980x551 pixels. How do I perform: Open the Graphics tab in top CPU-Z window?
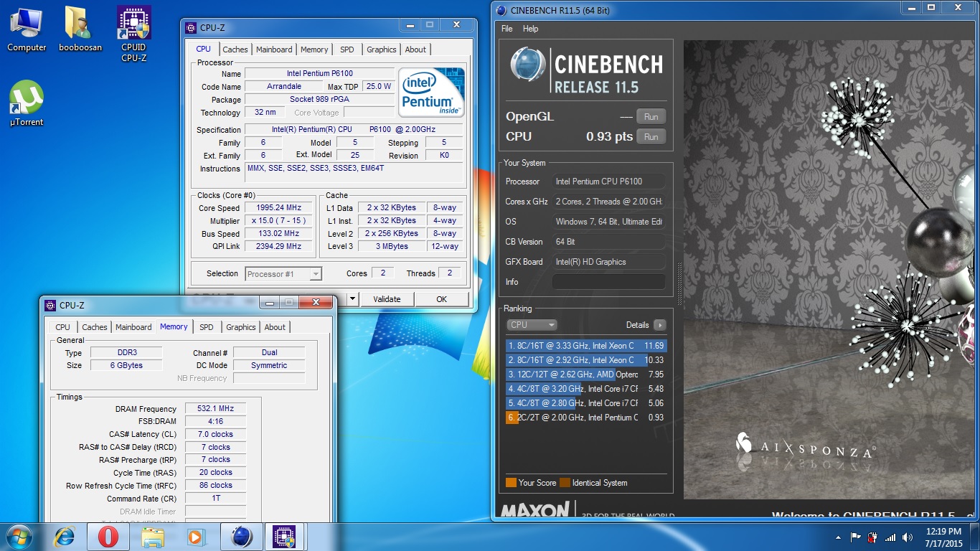(382, 50)
